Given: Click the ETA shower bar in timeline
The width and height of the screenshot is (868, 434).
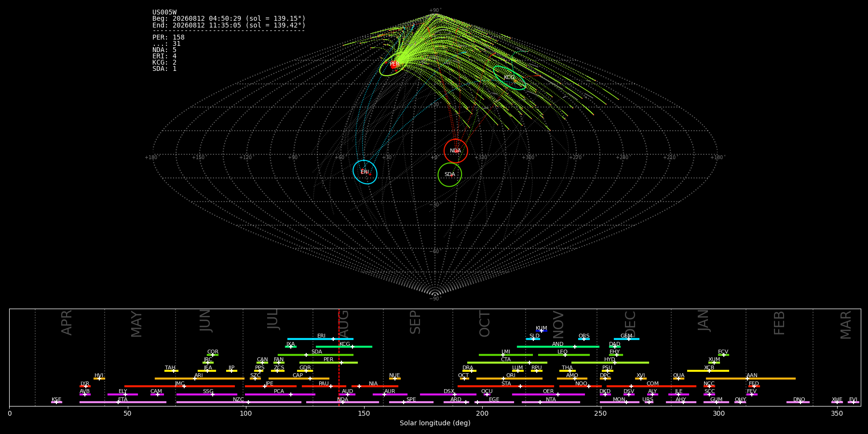Looking at the screenshot, I should pos(123,402).
